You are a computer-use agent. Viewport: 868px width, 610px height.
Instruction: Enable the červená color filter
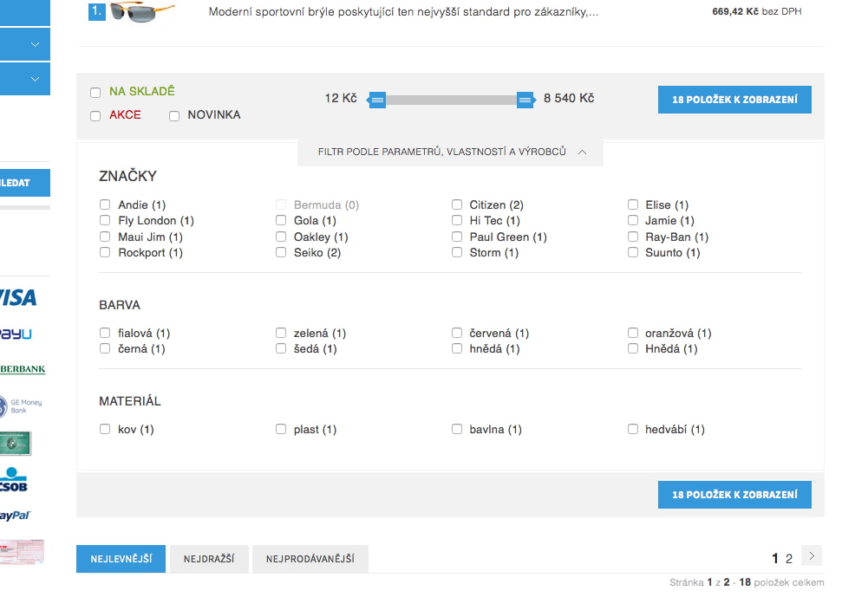coord(457,333)
